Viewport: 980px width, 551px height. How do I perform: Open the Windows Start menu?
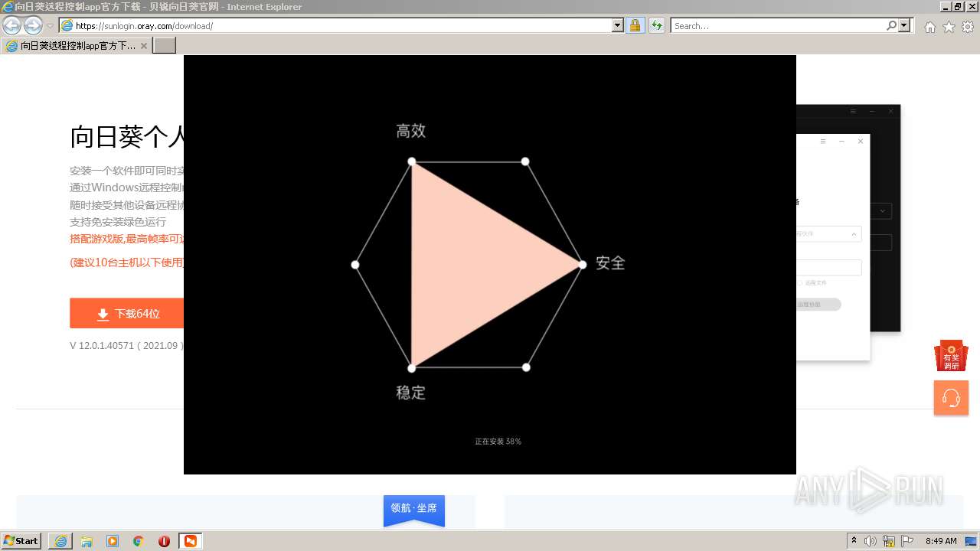pos(21,541)
